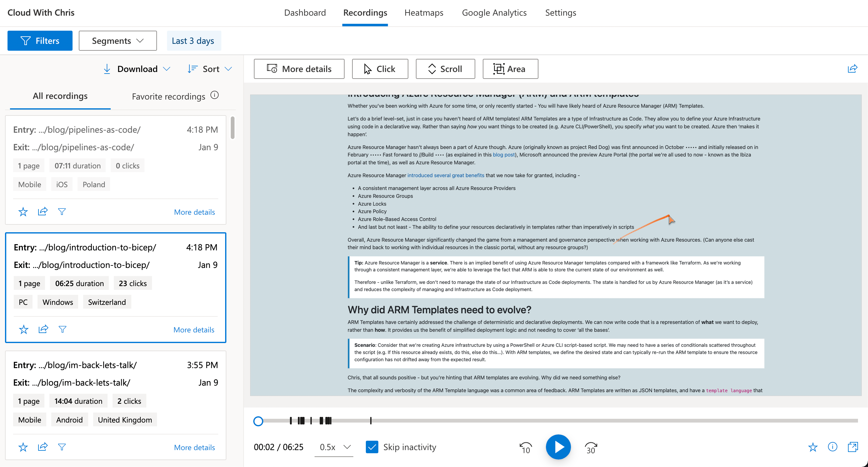Click the blog post hyperlink in the article
Screen dimensions: 868x467
click(503, 154)
